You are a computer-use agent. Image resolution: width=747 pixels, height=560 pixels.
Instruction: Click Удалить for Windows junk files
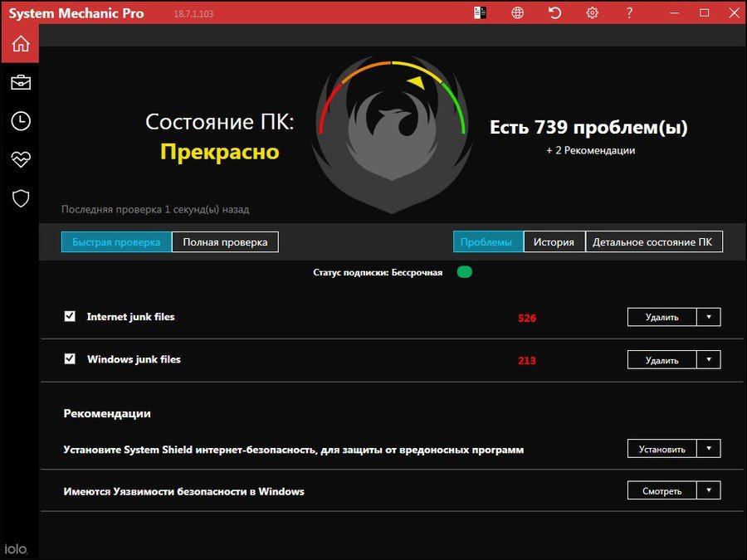[662, 360]
